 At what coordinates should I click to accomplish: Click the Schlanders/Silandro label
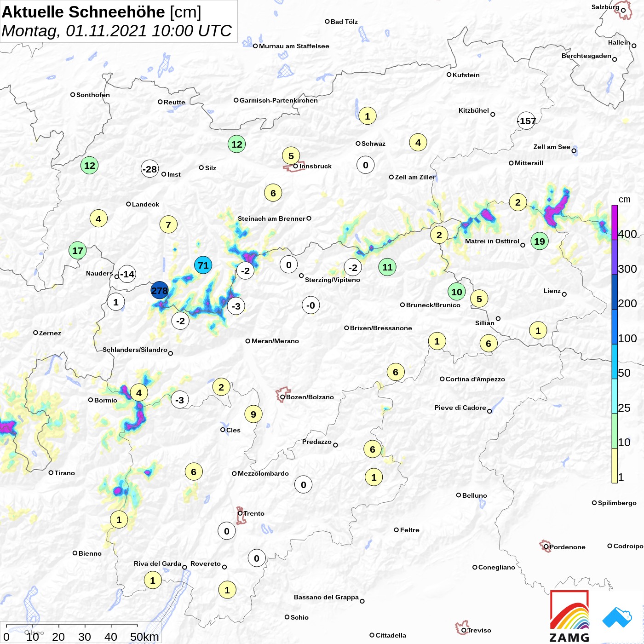click(x=135, y=350)
